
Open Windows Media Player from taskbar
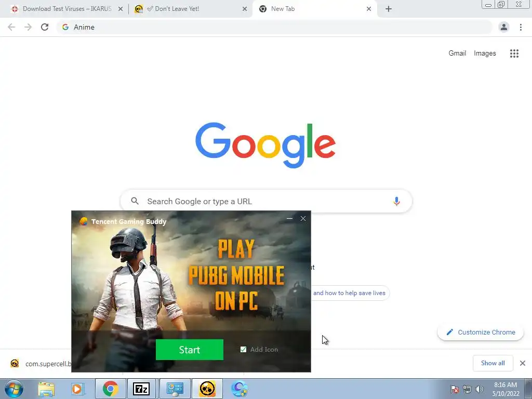point(78,389)
